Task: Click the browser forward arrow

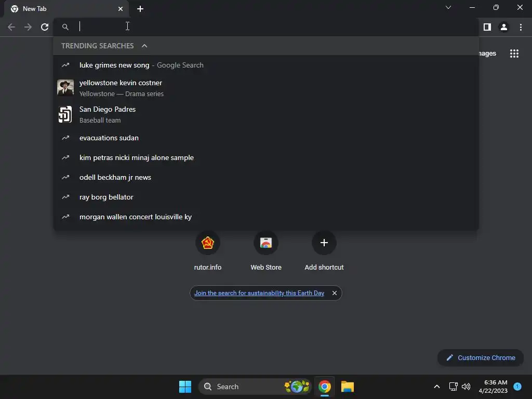Action: coord(28,27)
